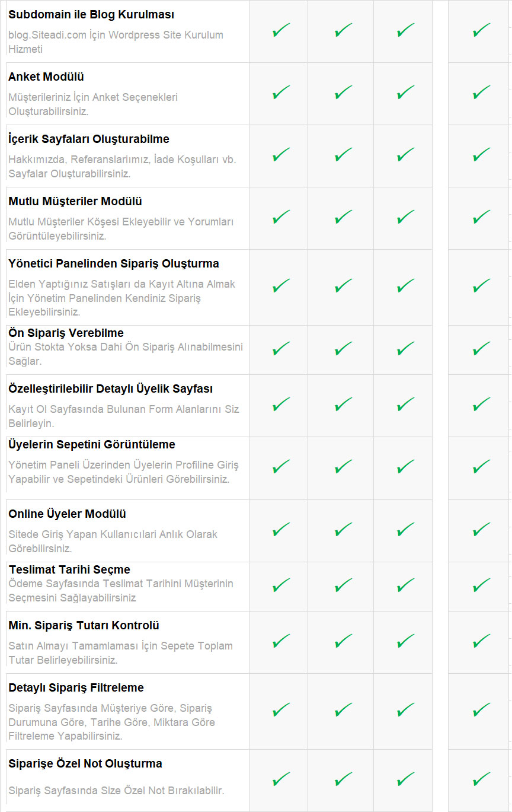Click the "Anket Modülü" feature title

click(x=46, y=77)
